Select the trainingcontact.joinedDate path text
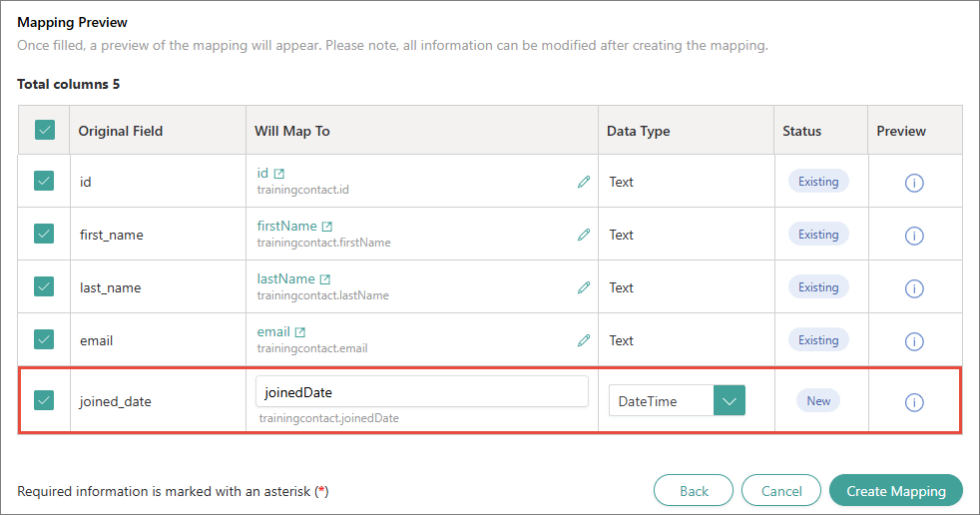The height and width of the screenshot is (515, 980). pyautogui.click(x=328, y=418)
